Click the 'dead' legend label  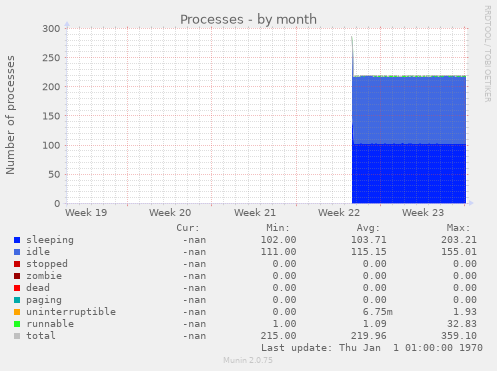tap(38, 288)
